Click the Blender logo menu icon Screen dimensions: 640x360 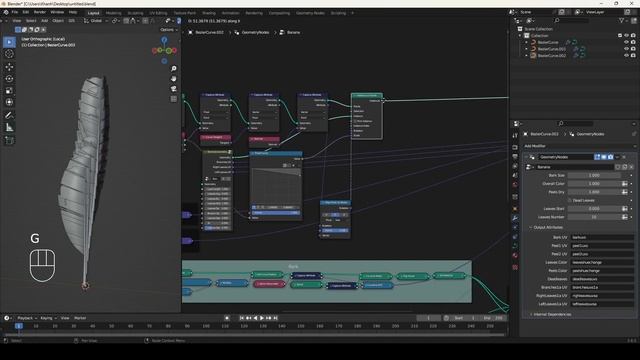tap(5, 12)
